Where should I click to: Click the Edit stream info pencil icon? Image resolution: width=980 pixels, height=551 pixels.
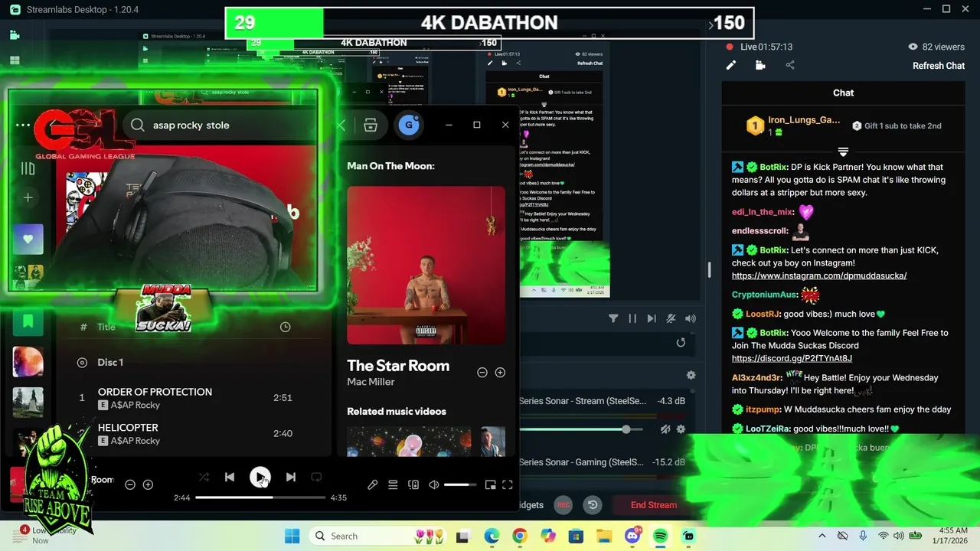pos(731,66)
